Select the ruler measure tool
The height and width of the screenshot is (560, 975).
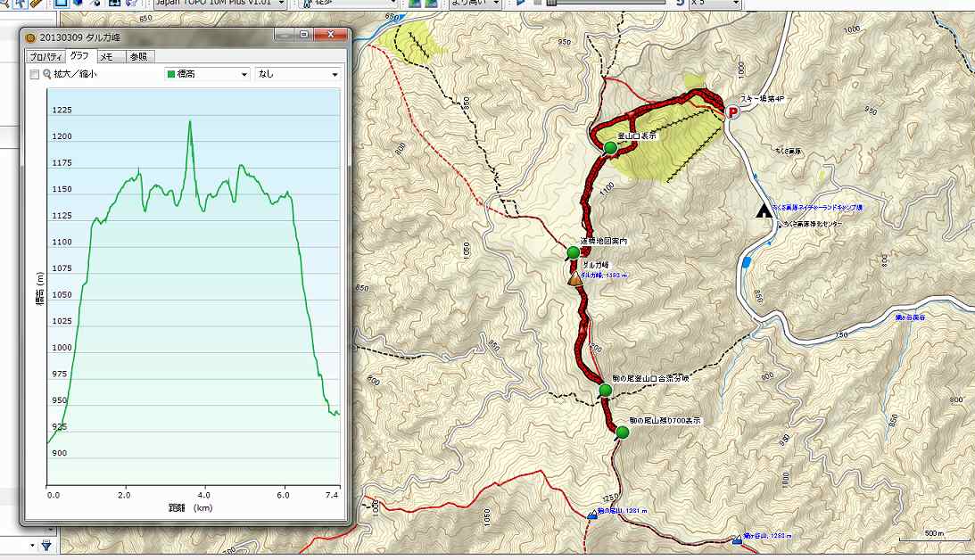tap(36, 3)
